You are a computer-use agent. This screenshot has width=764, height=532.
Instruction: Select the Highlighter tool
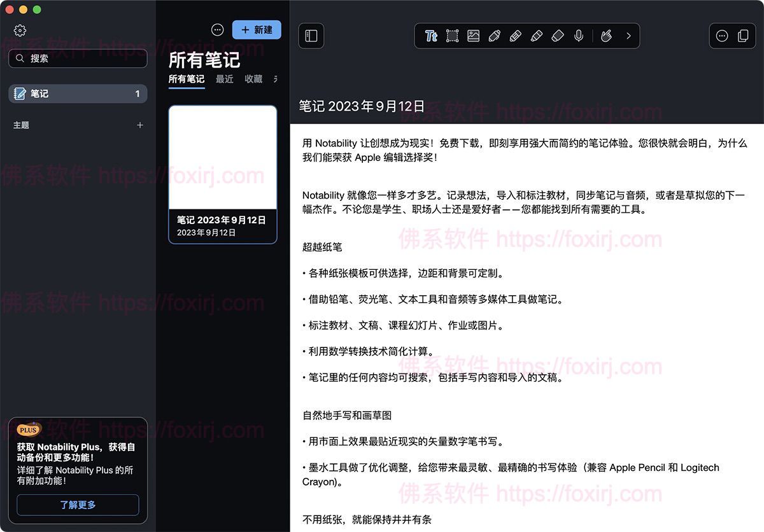click(x=536, y=36)
